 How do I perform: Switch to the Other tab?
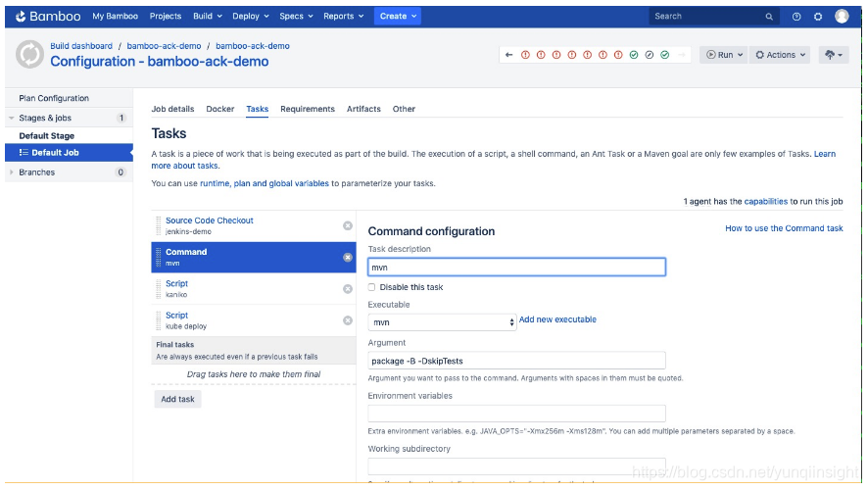404,109
